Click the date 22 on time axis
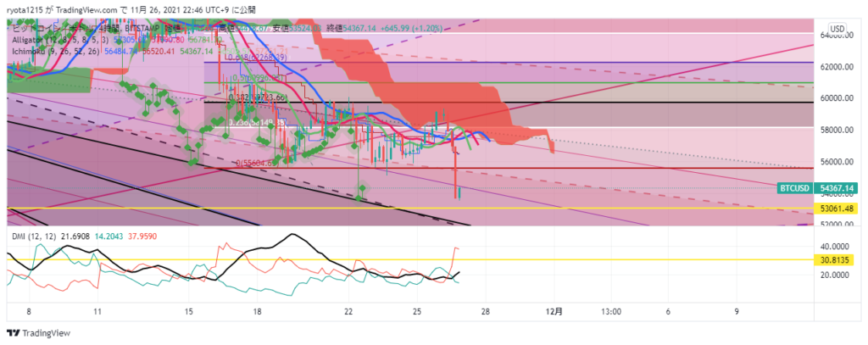The height and width of the screenshot is (345, 868). coord(349,311)
